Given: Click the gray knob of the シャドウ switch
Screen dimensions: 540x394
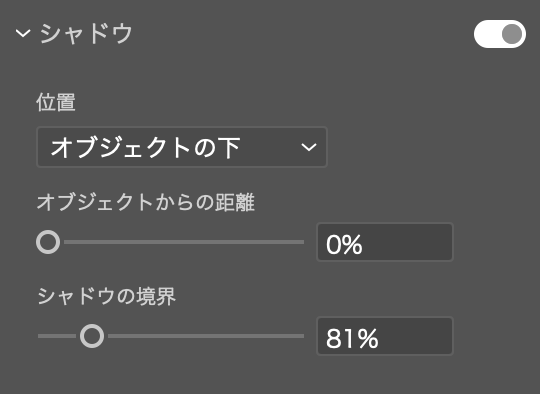Looking at the screenshot, I should (x=512, y=34).
